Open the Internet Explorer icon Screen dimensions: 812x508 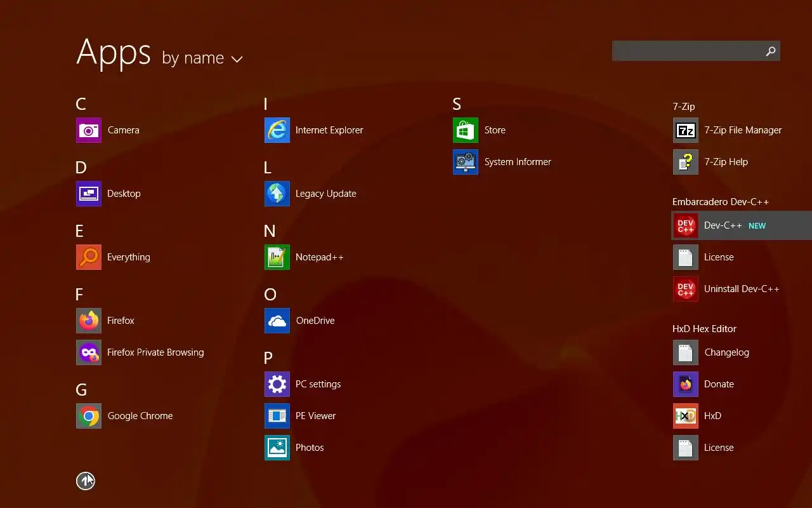point(277,130)
